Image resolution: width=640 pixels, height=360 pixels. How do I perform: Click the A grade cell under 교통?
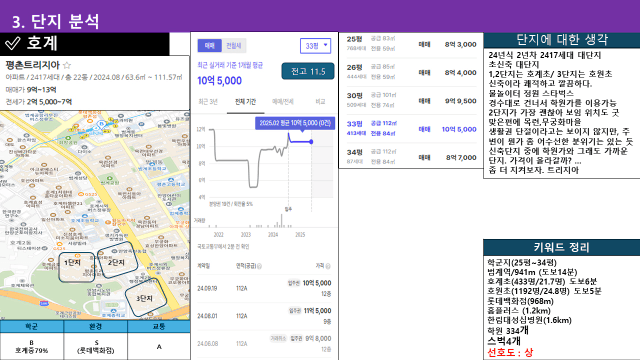[159, 347]
